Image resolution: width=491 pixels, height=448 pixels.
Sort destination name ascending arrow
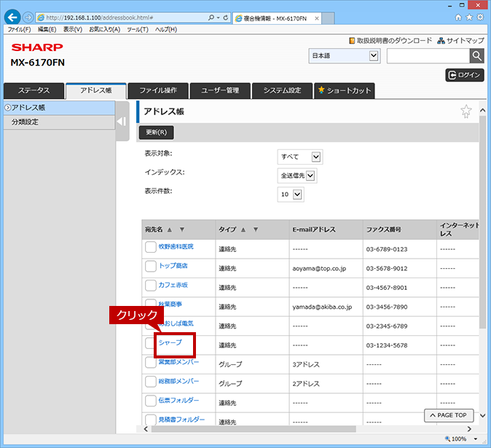pyautogui.click(x=170, y=229)
